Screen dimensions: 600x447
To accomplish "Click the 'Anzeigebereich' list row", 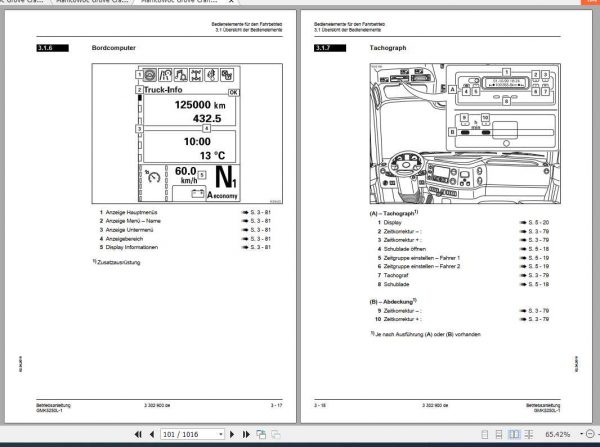I will point(185,238).
